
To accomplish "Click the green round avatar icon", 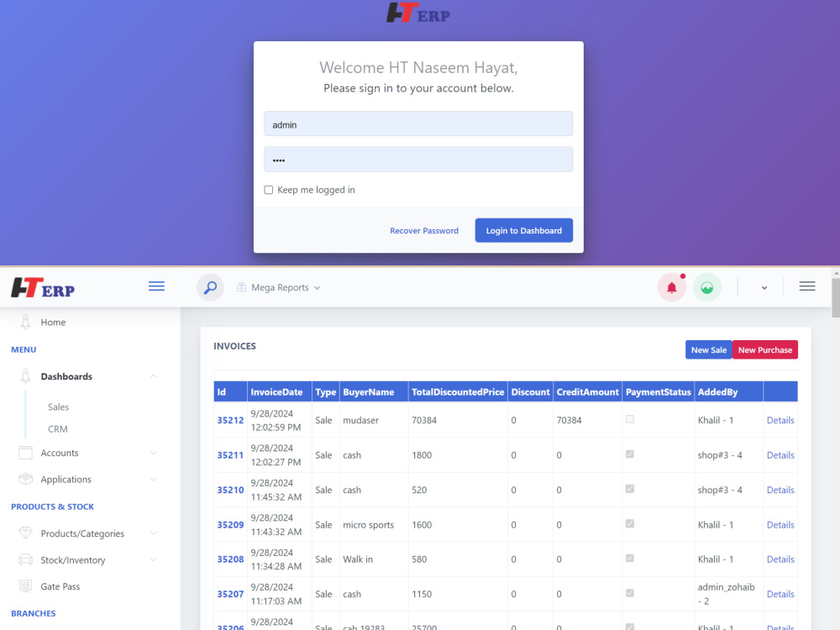I will pos(707,287).
